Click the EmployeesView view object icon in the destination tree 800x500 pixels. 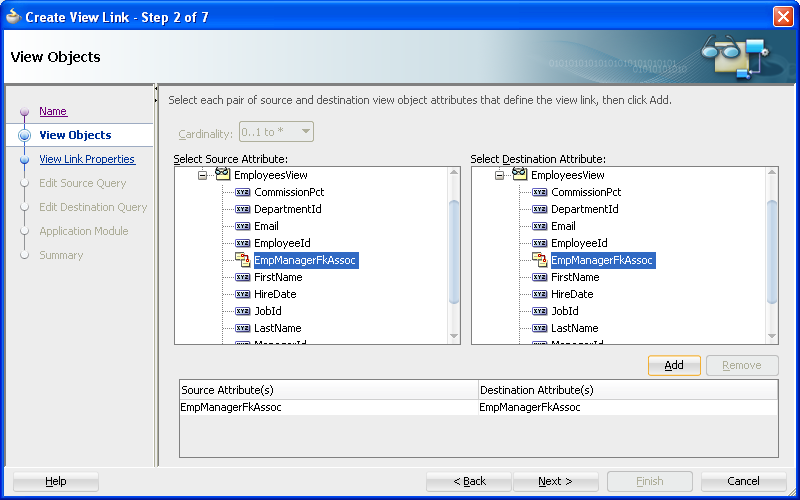519,174
